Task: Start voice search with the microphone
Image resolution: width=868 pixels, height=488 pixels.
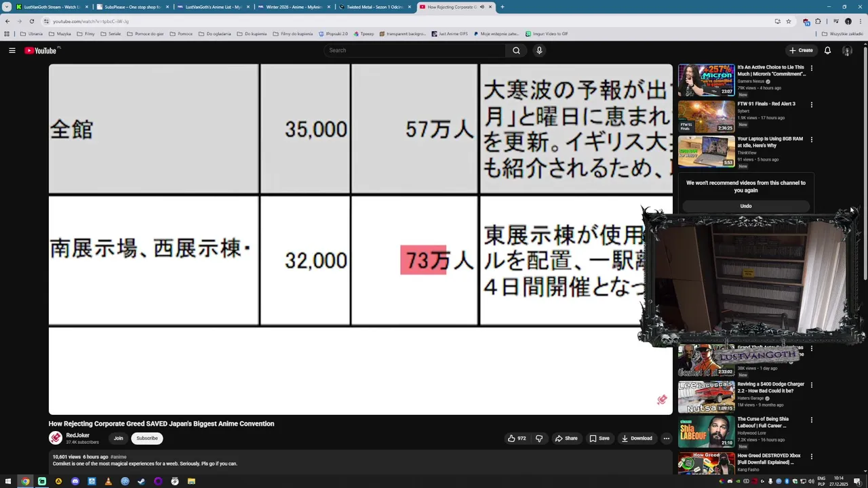Action: click(x=539, y=50)
